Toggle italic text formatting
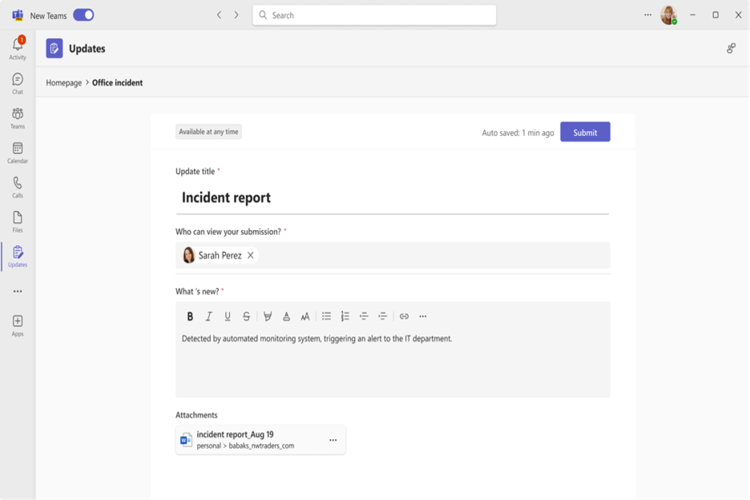This screenshot has height=500, width=750. 209,316
